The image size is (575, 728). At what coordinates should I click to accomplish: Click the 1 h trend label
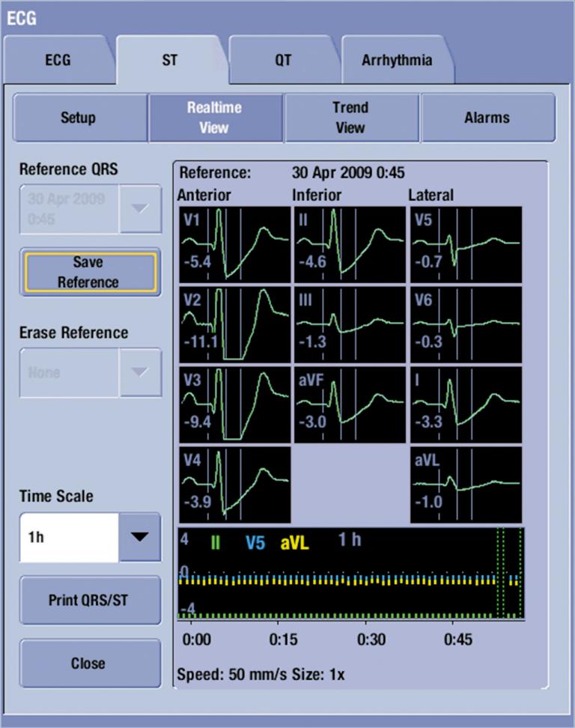click(350, 539)
